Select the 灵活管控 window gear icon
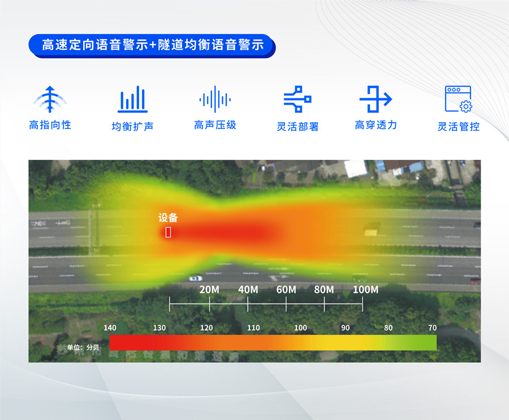Viewport: 509px width, 420px height. click(458, 99)
